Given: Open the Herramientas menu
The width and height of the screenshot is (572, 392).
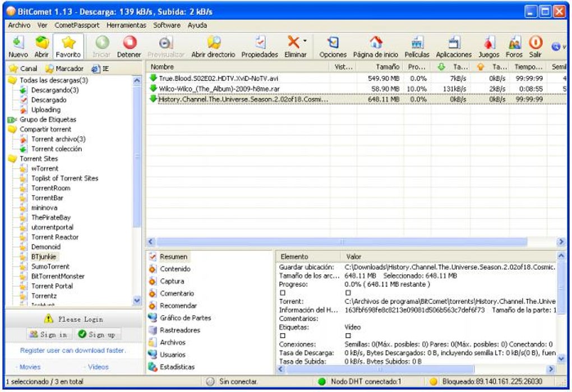Looking at the screenshot, I should (x=126, y=25).
